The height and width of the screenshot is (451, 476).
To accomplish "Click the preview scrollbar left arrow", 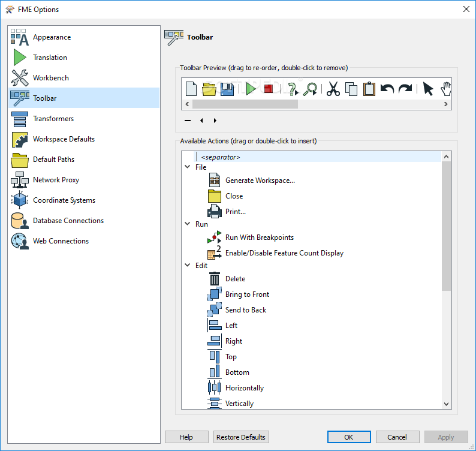I will (187, 104).
